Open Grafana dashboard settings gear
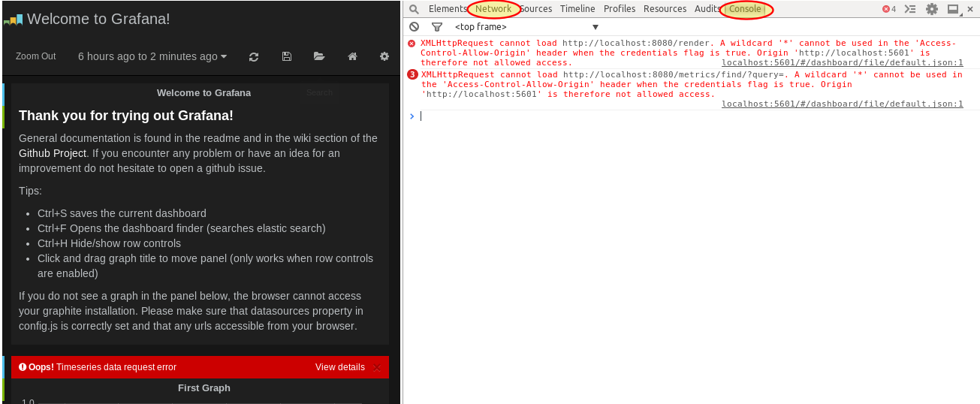980x404 pixels. tap(384, 56)
